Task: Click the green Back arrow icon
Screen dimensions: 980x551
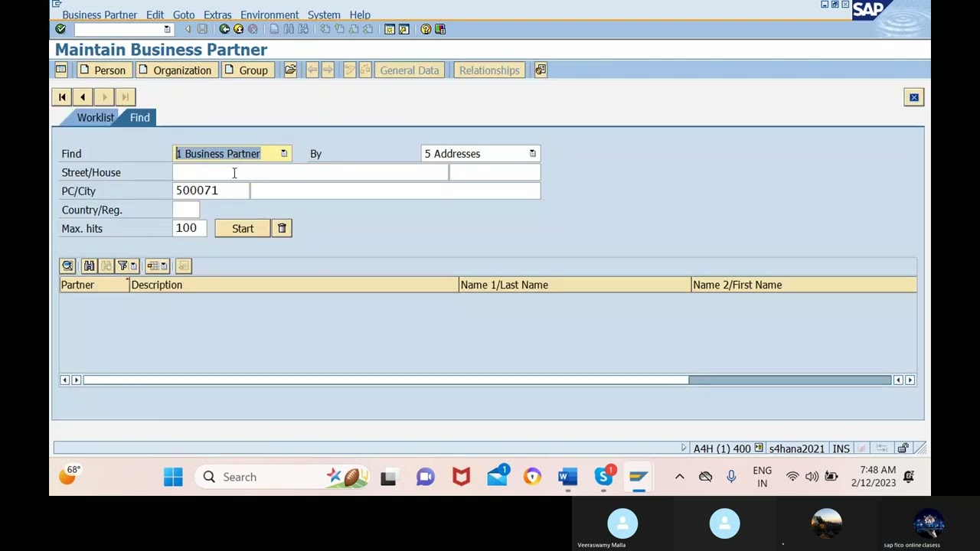Action: coord(224,29)
